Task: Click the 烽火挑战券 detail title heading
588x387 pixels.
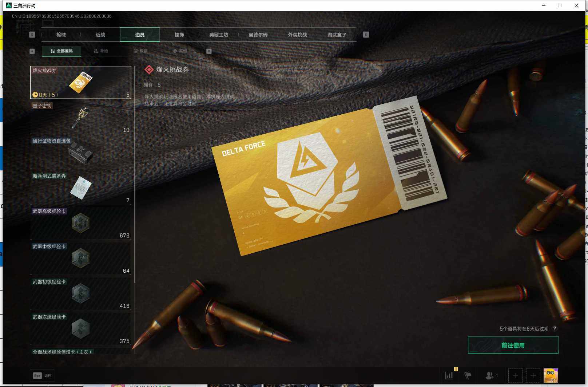Action: [x=172, y=70]
